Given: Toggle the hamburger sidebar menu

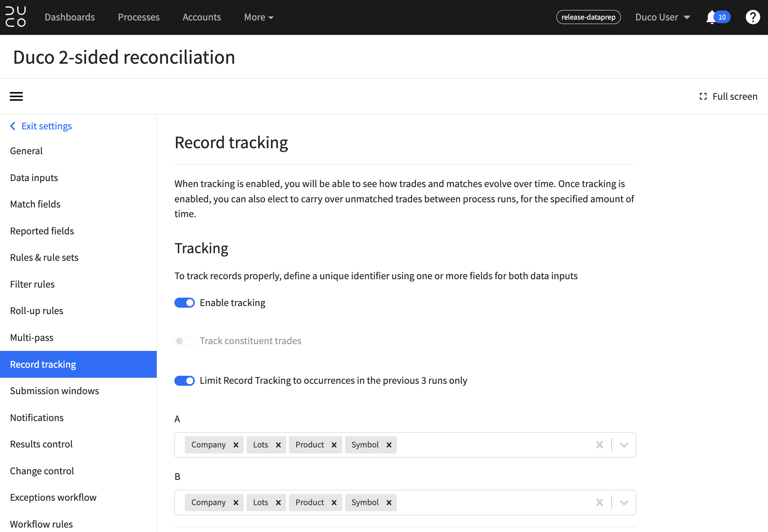Looking at the screenshot, I should pyautogui.click(x=16, y=97).
